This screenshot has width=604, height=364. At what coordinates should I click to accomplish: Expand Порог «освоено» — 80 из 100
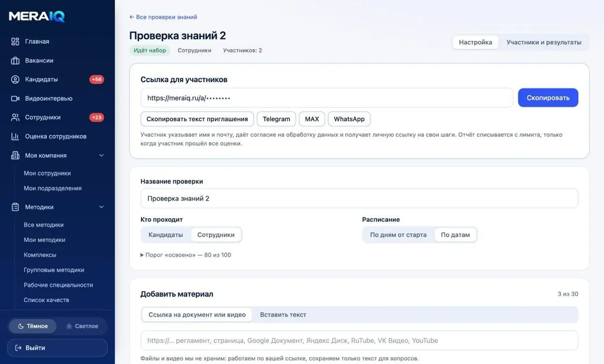point(186,255)
